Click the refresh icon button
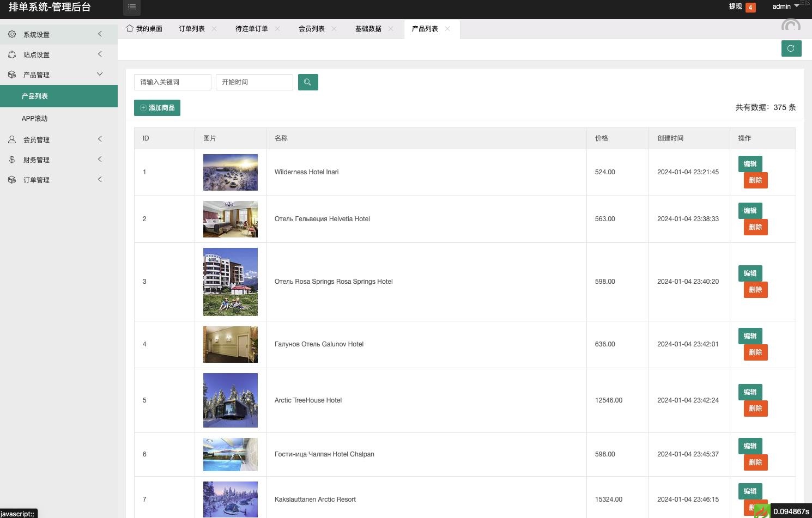The height and width of the screenshot is (518, 812). 791,48
